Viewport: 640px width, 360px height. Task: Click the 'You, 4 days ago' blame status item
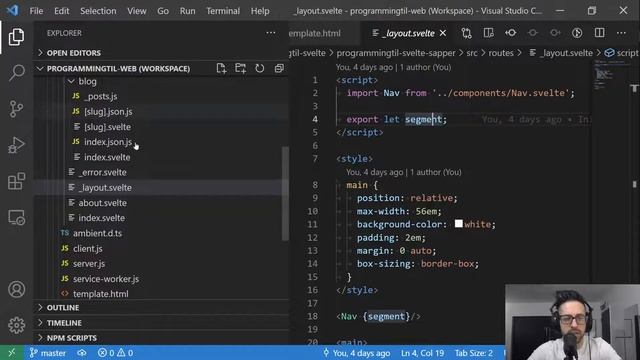pos(356,353)
